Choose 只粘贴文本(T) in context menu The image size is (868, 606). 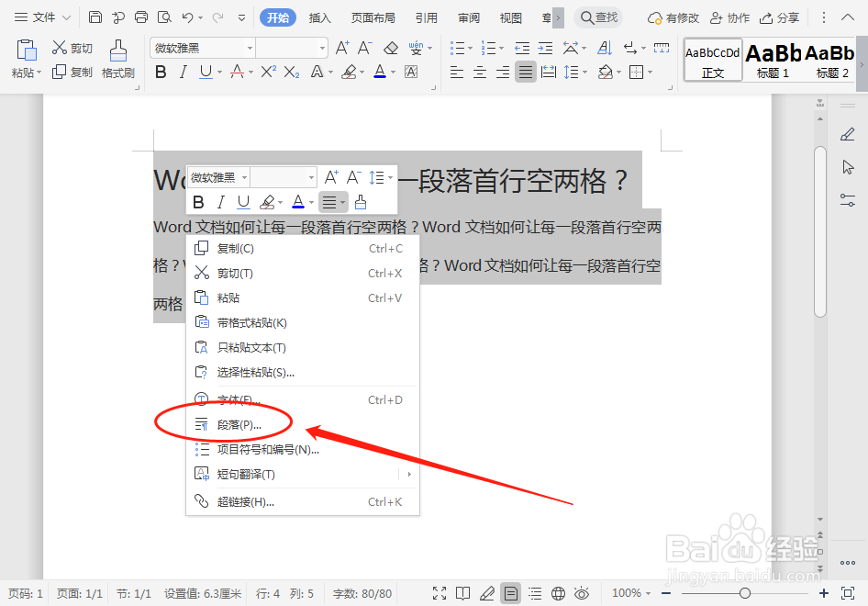tap(302, 348)
